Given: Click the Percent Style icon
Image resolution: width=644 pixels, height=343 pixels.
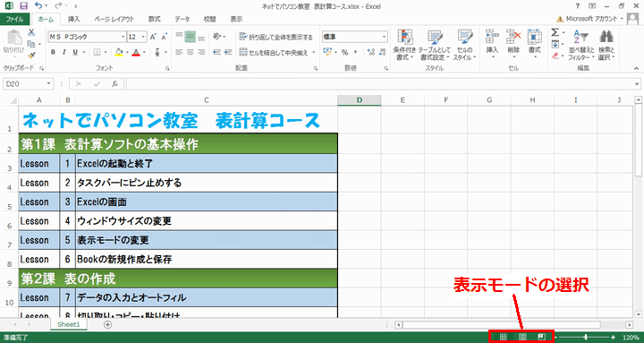Looking at the screenshot, I should tap(344, 52).
